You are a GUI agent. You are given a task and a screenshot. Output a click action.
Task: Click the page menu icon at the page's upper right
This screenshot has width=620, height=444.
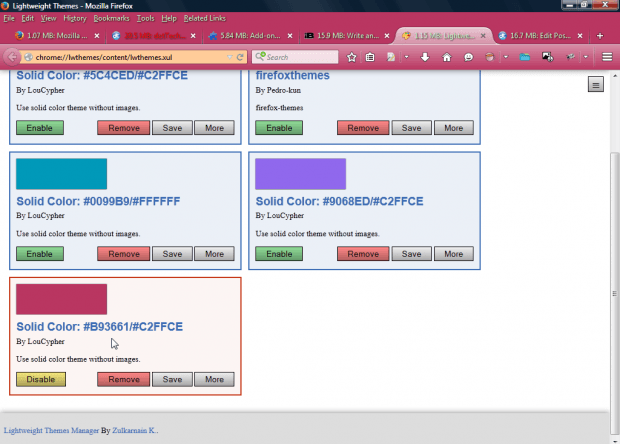(595, 84)
